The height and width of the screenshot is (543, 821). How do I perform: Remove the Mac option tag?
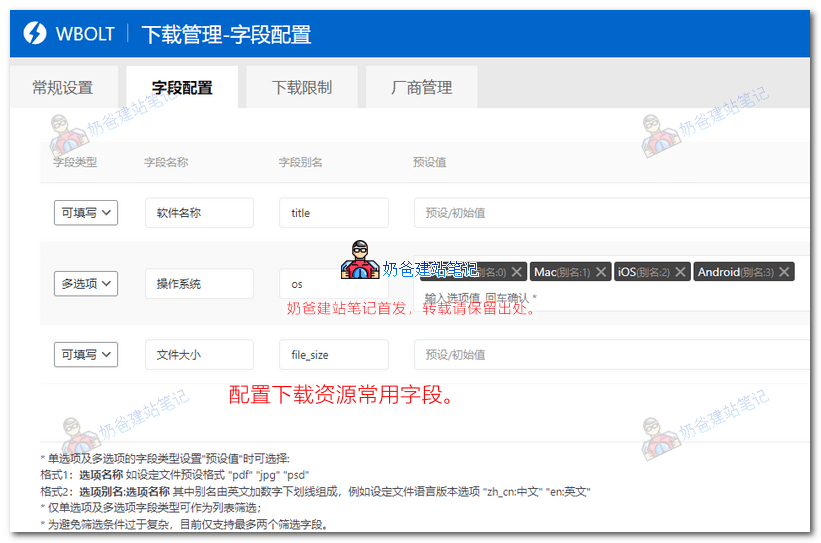click(601, 272)
